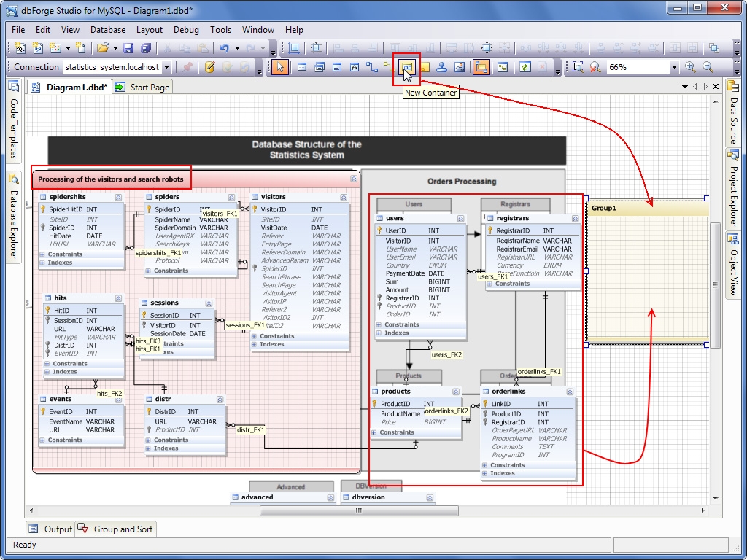Image resolution: width=747 pixels, height=560 pixels.
Task: Click the Open file folder icon
Action: [x=102, y=47]
